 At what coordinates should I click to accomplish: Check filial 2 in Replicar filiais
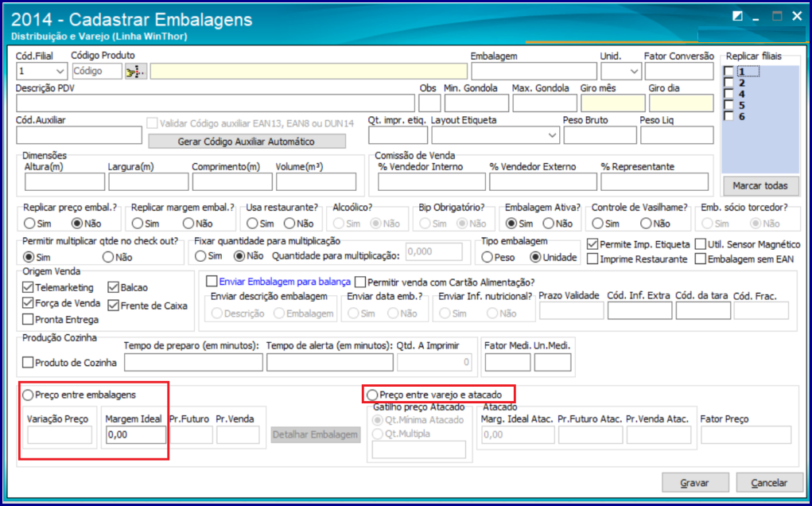coord(728,83)
